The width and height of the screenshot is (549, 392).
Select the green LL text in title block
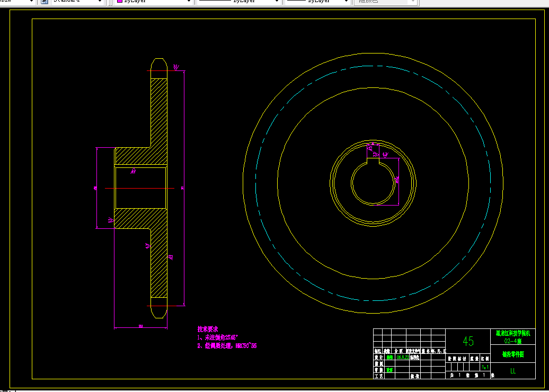[513, 371]
